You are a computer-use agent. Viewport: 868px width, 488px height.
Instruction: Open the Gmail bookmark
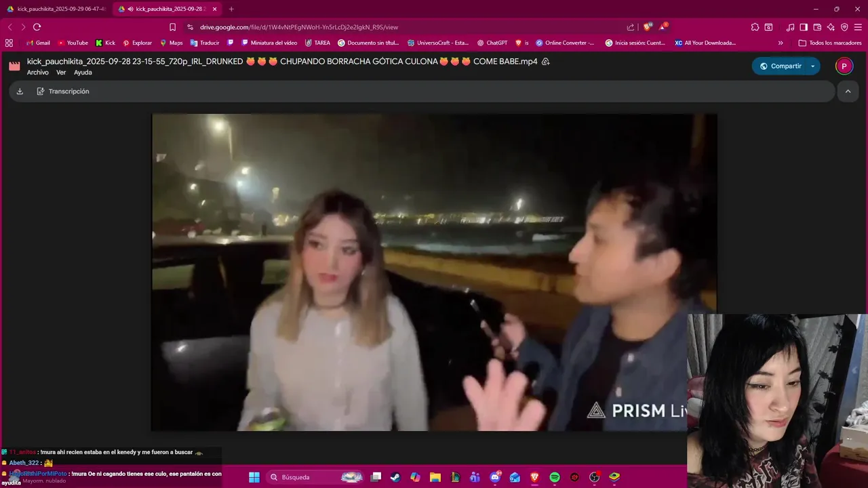tap(38, 43)
